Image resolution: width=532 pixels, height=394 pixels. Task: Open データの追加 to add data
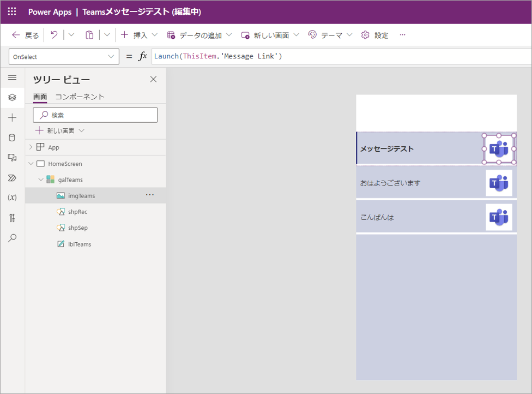pos(195,35)
